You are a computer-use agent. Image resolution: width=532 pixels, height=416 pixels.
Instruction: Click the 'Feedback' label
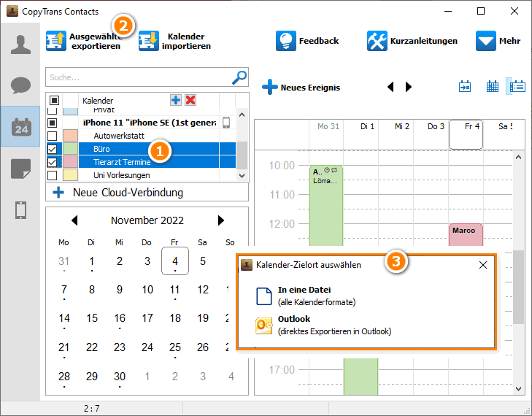[319, 41]
